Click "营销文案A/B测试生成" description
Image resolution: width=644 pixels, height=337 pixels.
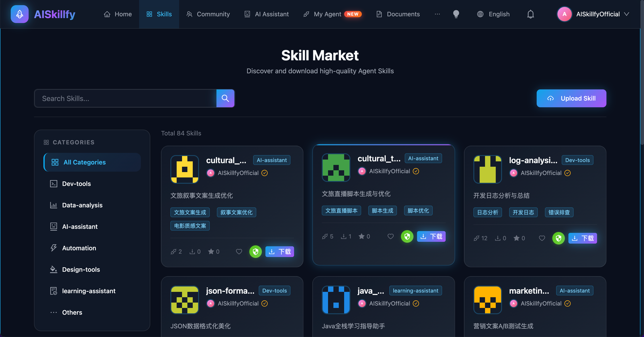(503, 326)
